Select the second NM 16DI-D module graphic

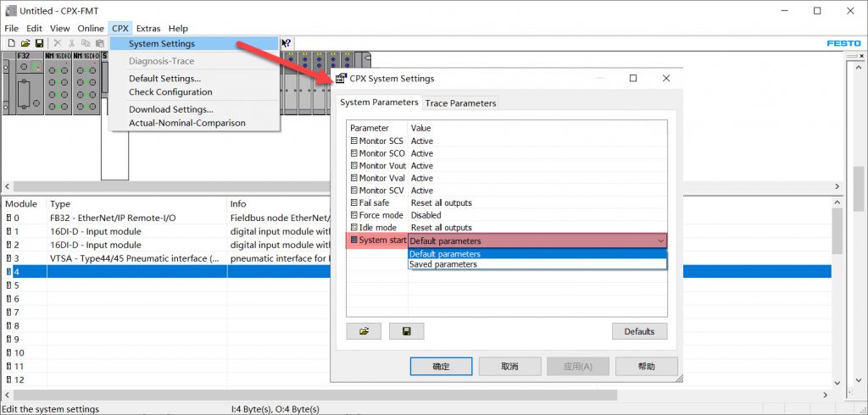click(86, 83)
